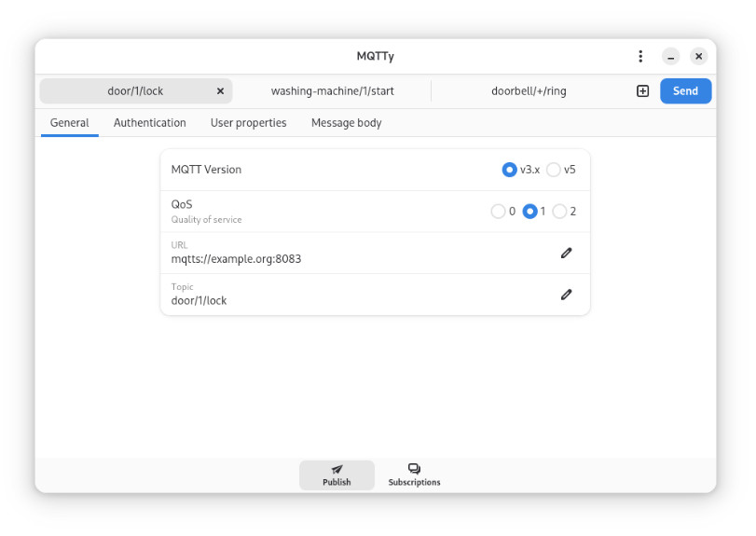Open the General tab

(69, 123)
